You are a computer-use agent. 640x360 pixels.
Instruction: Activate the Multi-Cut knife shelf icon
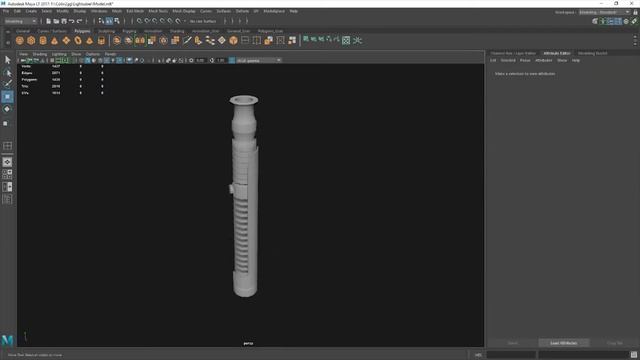(x=187, y=40)
